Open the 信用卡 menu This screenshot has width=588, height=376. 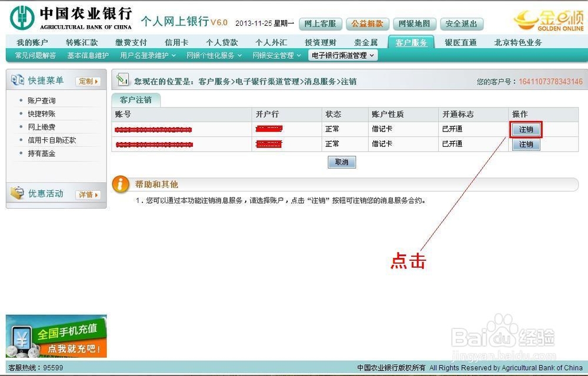[176, 42]
